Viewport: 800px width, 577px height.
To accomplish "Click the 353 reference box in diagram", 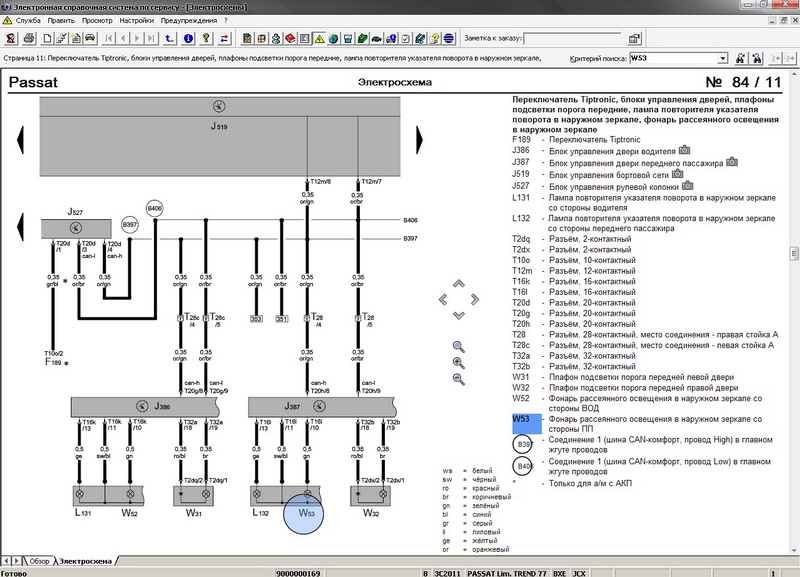I will tap(256, 319).
